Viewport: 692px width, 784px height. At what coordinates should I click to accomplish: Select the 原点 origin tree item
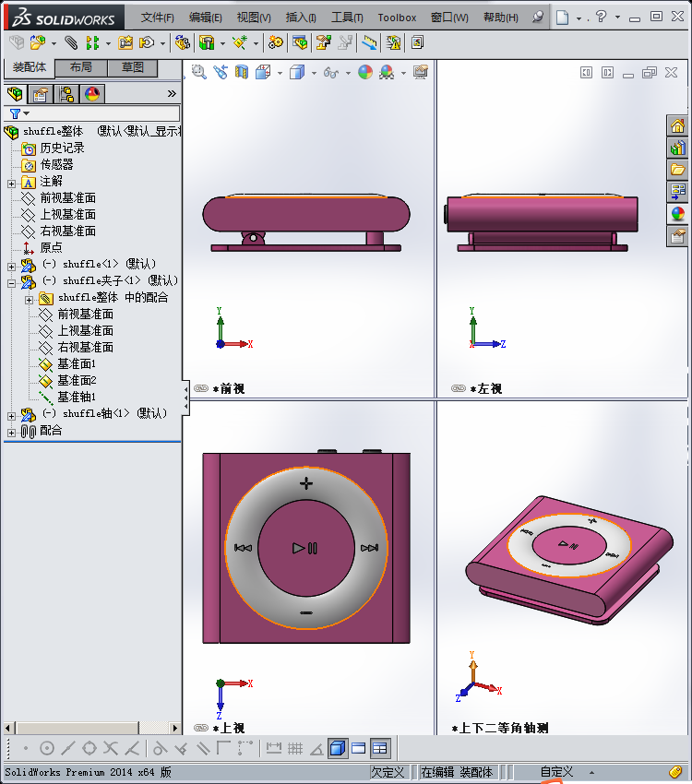coord(51,247)
